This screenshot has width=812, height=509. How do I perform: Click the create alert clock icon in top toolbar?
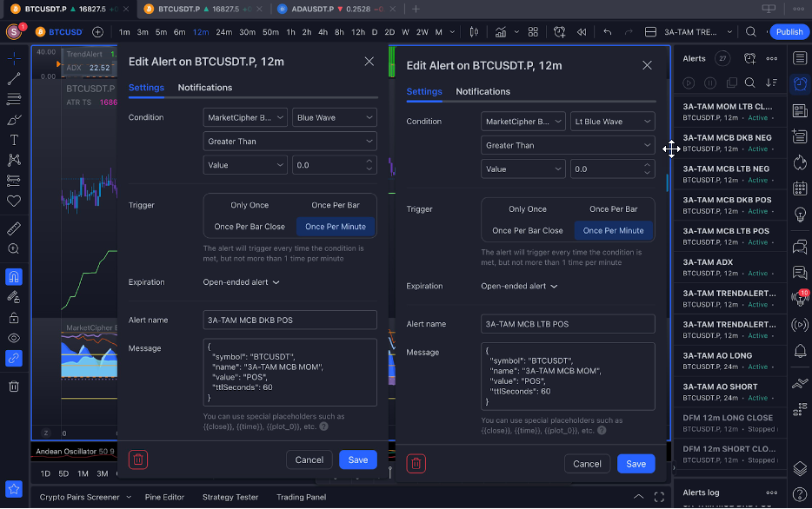tap(559, 32)
